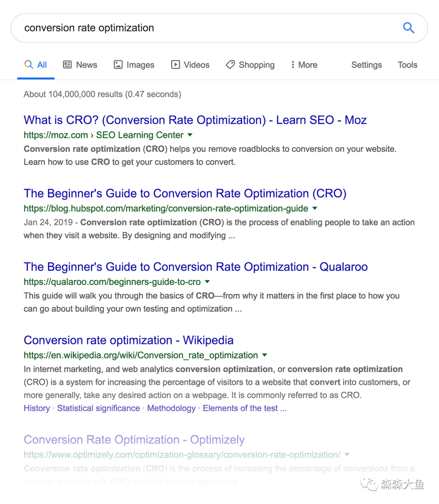
Task: Open the Shopping tab
Action: click(x=250, y=65)
